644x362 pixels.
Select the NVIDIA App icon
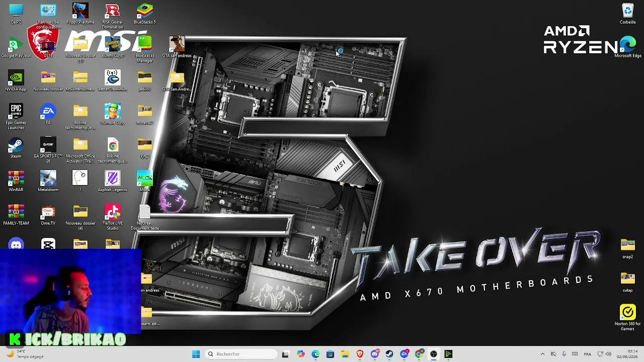(x=16, y=81)
